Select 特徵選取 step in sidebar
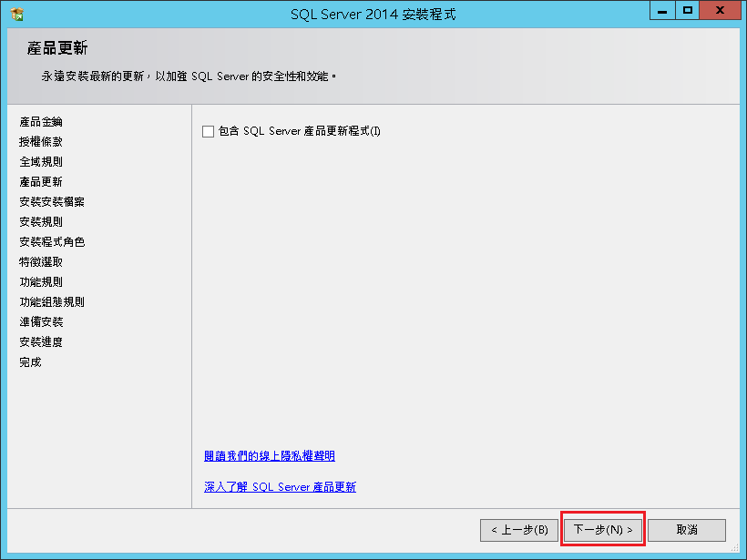 pos(41,262)
